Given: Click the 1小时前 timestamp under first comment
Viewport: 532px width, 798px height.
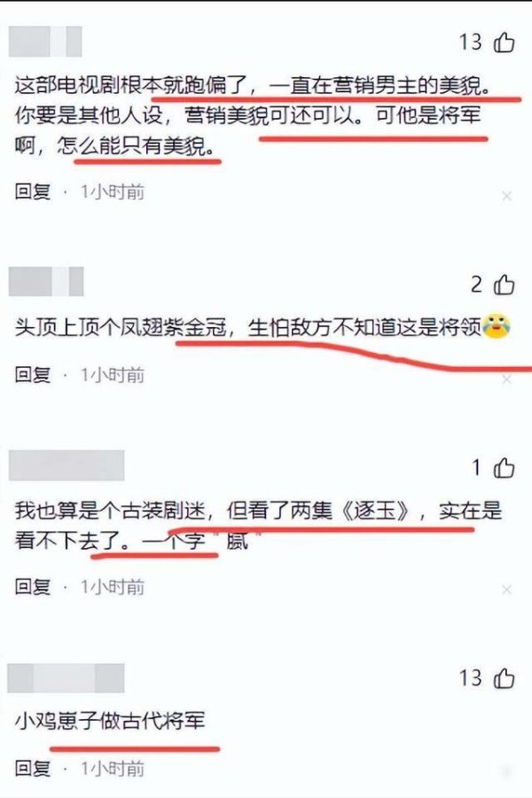Looking at the screenshot, I should click(x=113, y=192).
